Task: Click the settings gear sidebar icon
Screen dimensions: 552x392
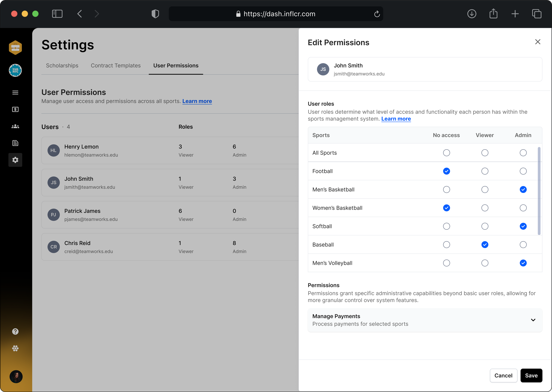Action: pyautogui.click(x=15, y=160)
